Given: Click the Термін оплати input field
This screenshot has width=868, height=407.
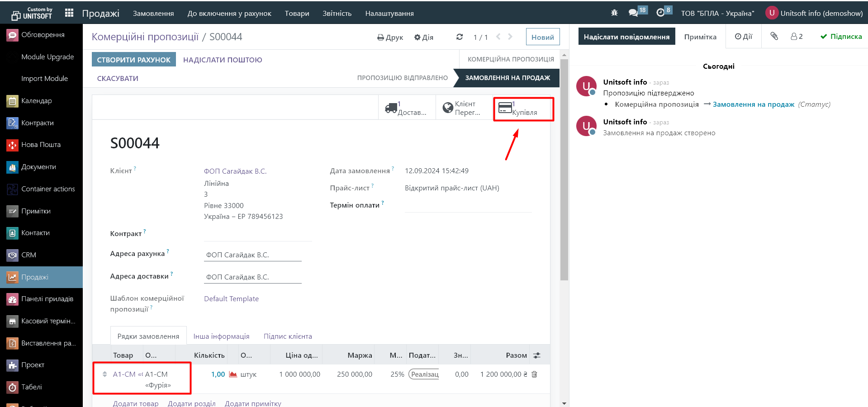Looking at the screenshot, I should pos(468,206).
